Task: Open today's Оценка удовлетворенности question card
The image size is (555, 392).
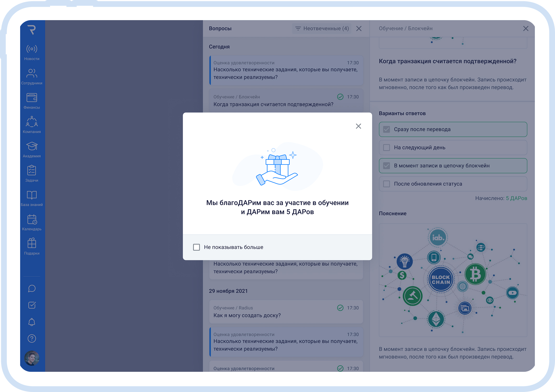Action: (286, 70)
